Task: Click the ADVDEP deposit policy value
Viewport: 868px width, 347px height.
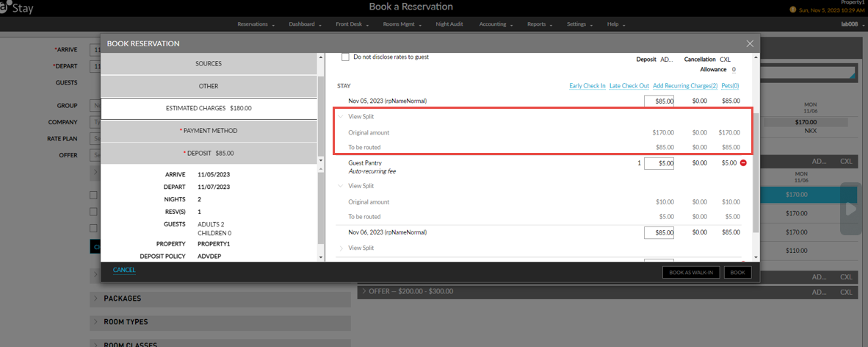Action: [x=209, y=257]
